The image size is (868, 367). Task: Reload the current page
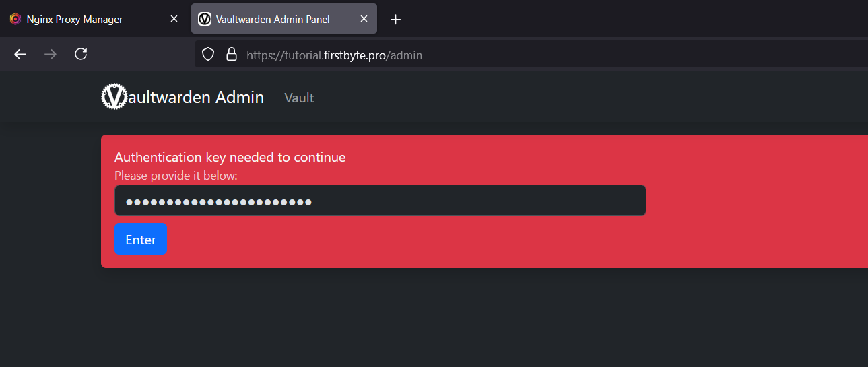[81, 55]
